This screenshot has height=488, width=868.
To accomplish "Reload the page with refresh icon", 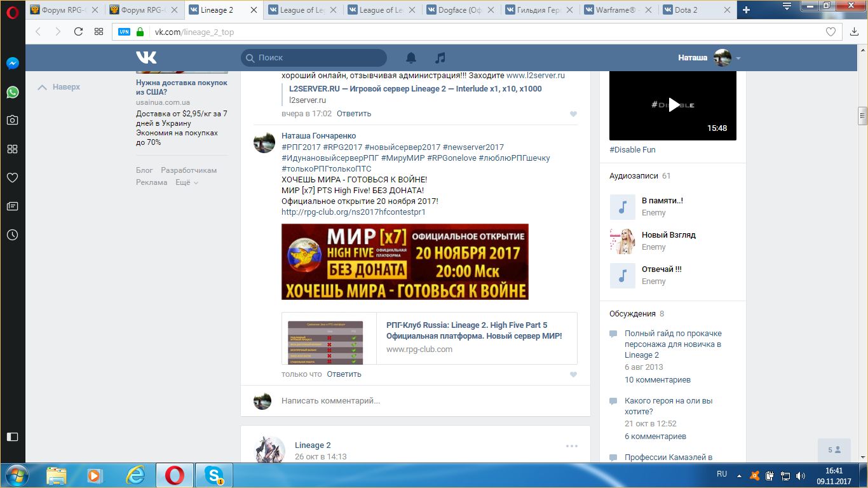I will coord(79,32).
